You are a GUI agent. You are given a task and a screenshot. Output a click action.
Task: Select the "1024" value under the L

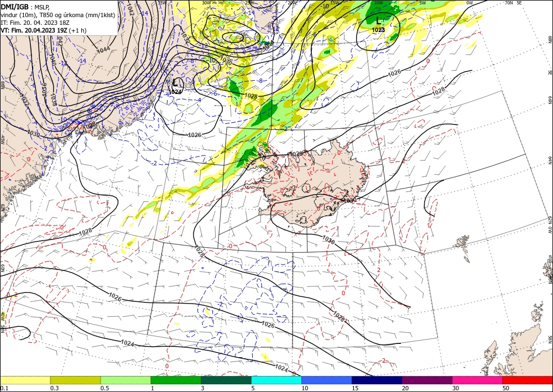175,92
